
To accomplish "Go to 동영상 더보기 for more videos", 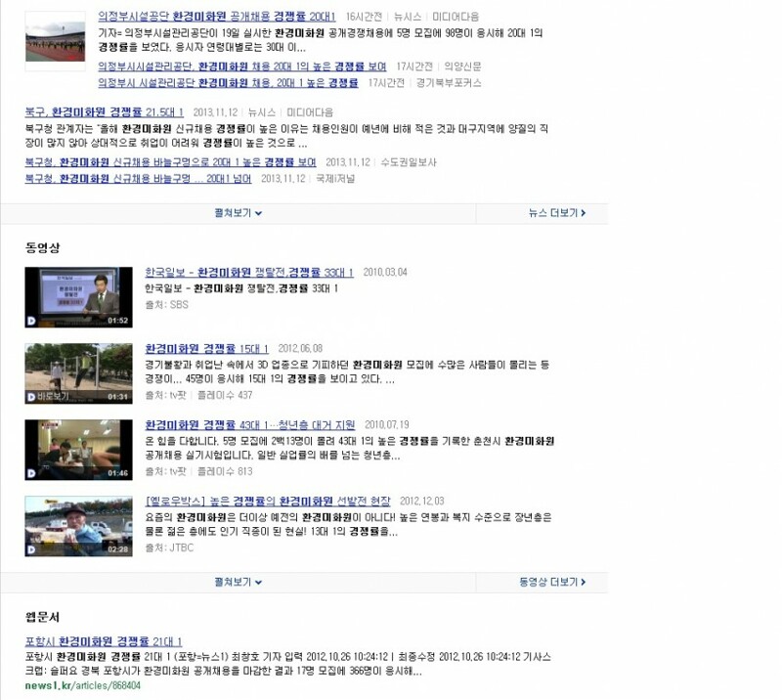I will [x=552, y=583].
